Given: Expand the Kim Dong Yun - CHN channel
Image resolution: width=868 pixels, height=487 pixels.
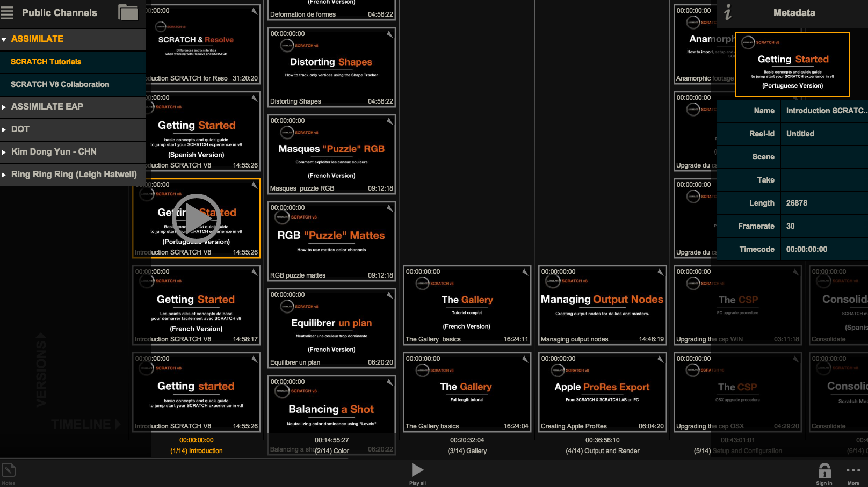Looking at the screenshot, I should coord(4,152).
